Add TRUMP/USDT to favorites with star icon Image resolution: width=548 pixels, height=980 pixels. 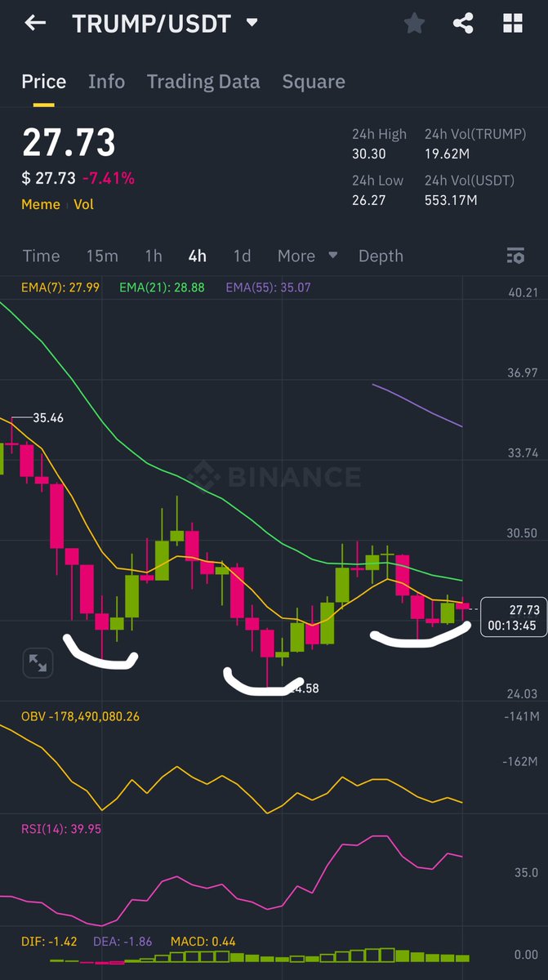(415, 24)
